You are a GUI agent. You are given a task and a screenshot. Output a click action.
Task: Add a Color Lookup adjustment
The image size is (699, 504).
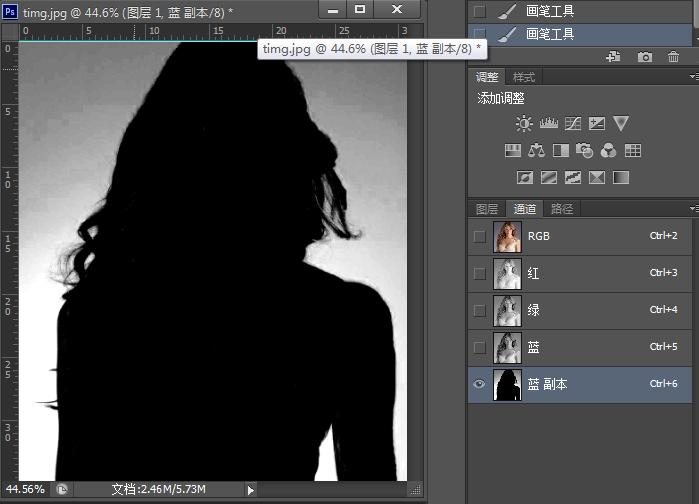pos(633,151)
